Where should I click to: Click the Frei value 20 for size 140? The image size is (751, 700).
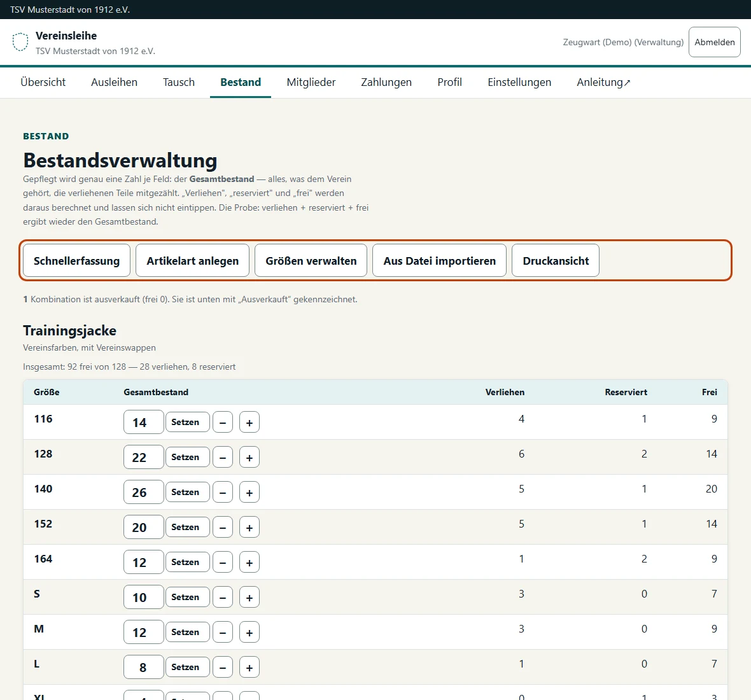[x=712, y=489]
